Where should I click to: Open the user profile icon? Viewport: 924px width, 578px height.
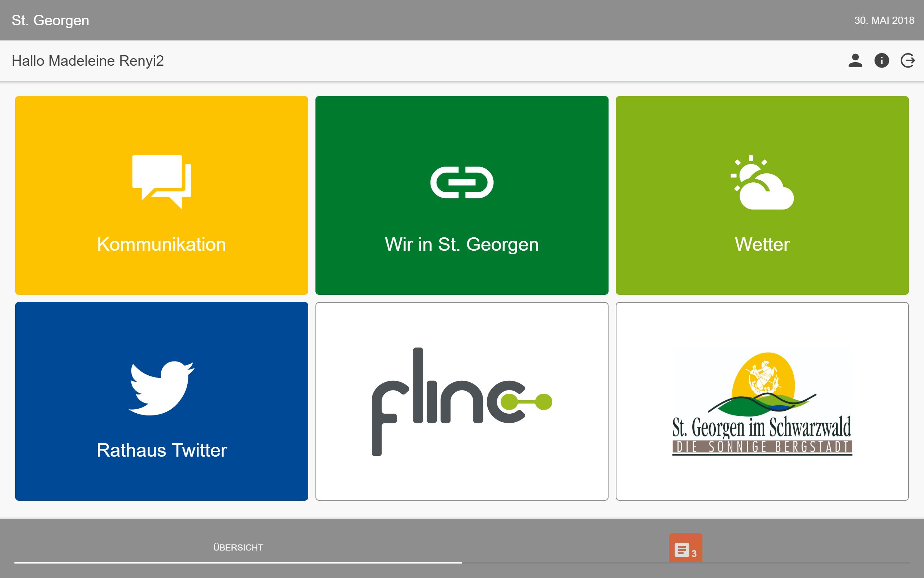tap(855, 60)
